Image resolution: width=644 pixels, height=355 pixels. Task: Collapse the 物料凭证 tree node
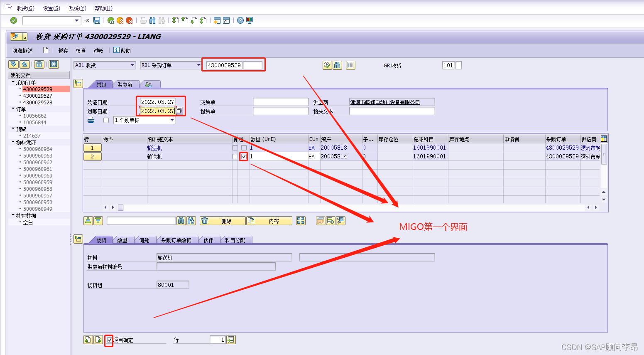point(13,142)
